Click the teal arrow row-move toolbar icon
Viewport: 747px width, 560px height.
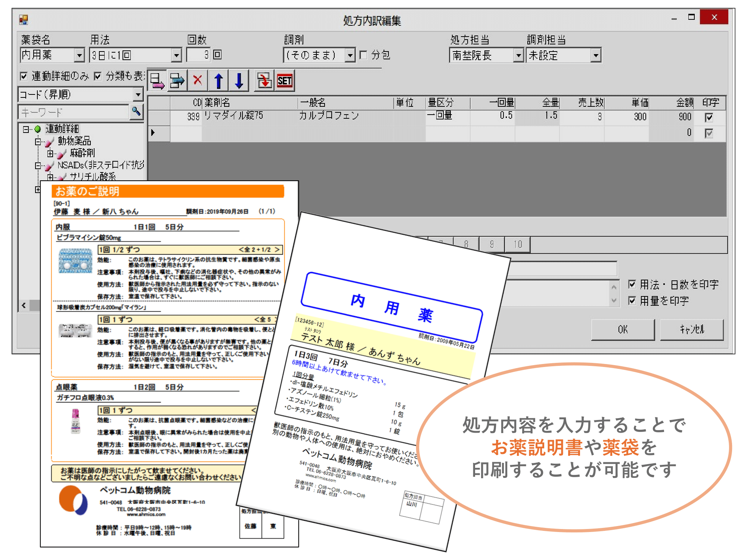point(177,81)
